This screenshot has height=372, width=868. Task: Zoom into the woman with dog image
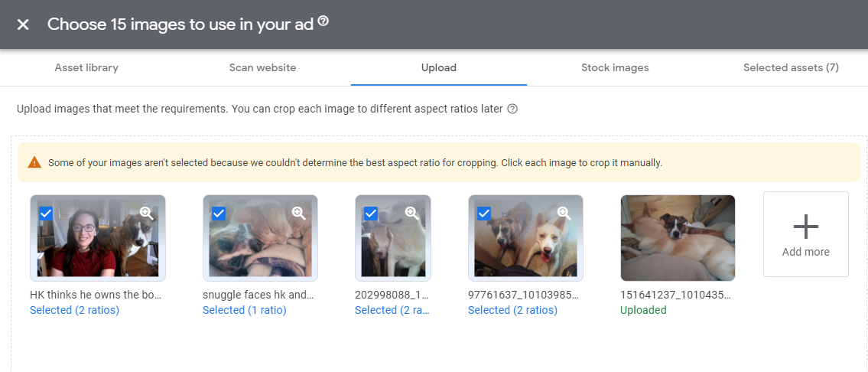pyautogui.click(x=146, y=214)
